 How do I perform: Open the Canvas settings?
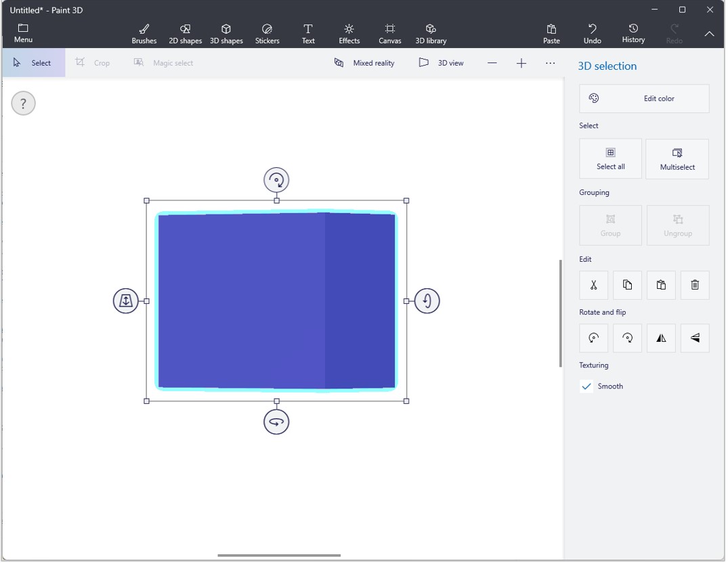[389, 32]
